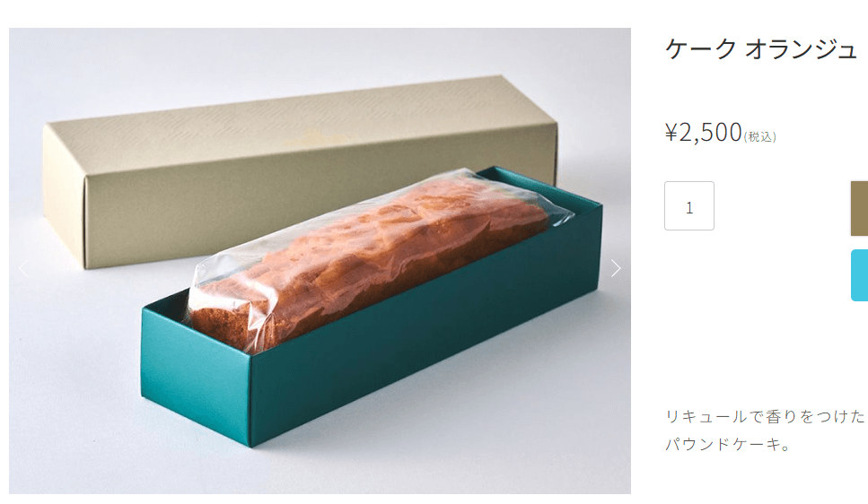
Task: Click the tan color block at right edge
Action: (x=859, y=208)
